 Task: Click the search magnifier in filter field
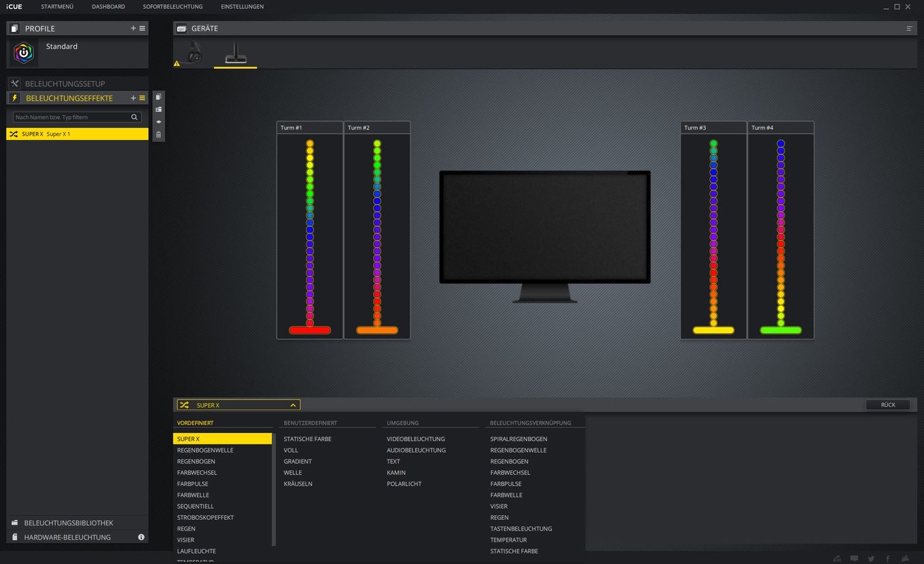tap(135, 117)
